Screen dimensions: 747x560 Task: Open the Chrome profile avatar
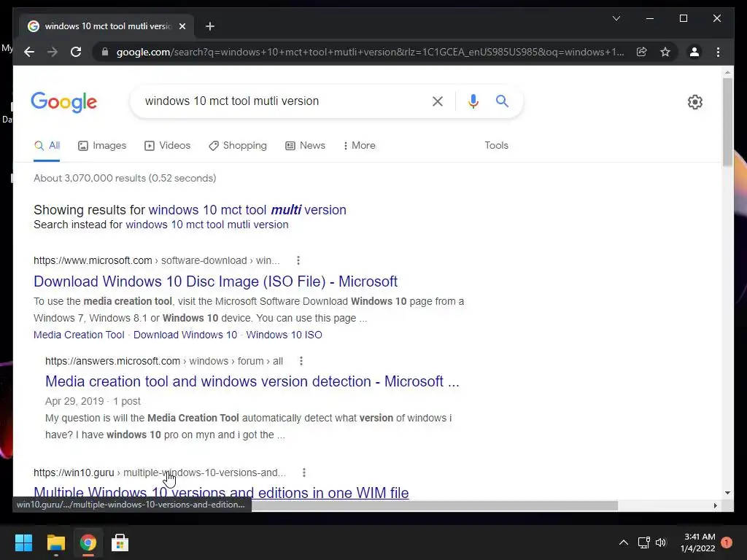[x=694, y=52]
